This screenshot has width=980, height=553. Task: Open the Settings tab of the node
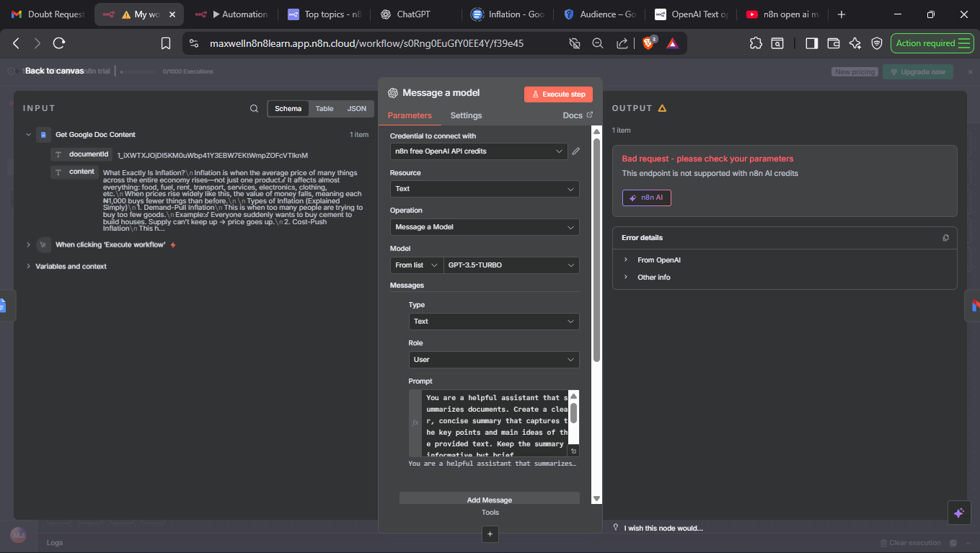click(x=466, y=115)
